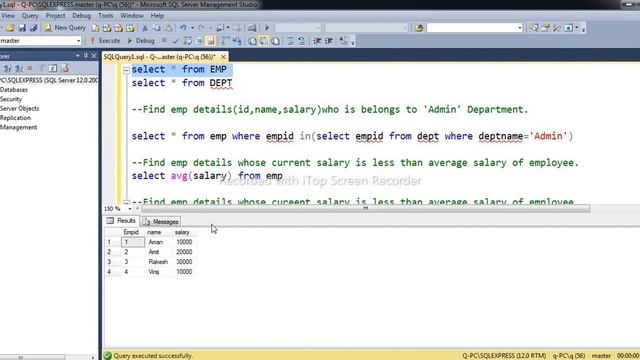Select Results to Grid icon

264,41
